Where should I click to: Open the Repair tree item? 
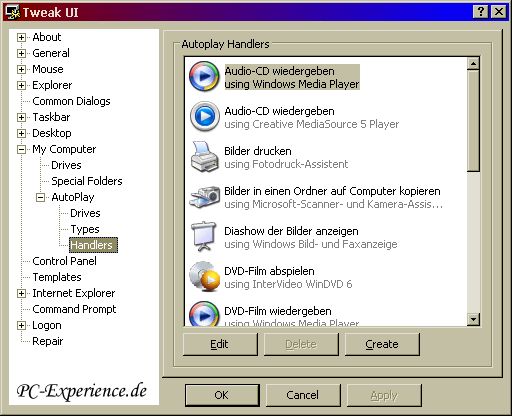tap(47, 341)
